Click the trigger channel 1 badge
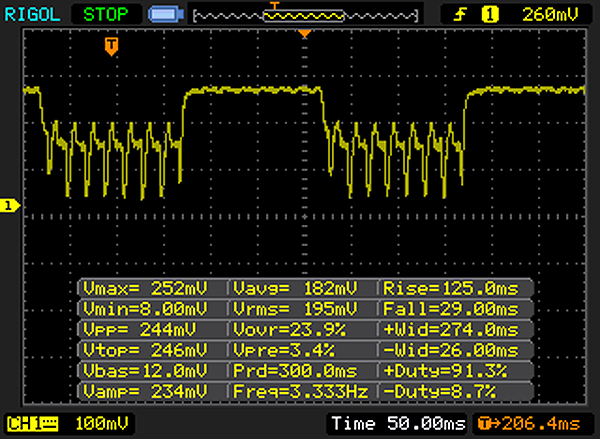This screenshot has height=439, width=600. [x=490, y=15]
